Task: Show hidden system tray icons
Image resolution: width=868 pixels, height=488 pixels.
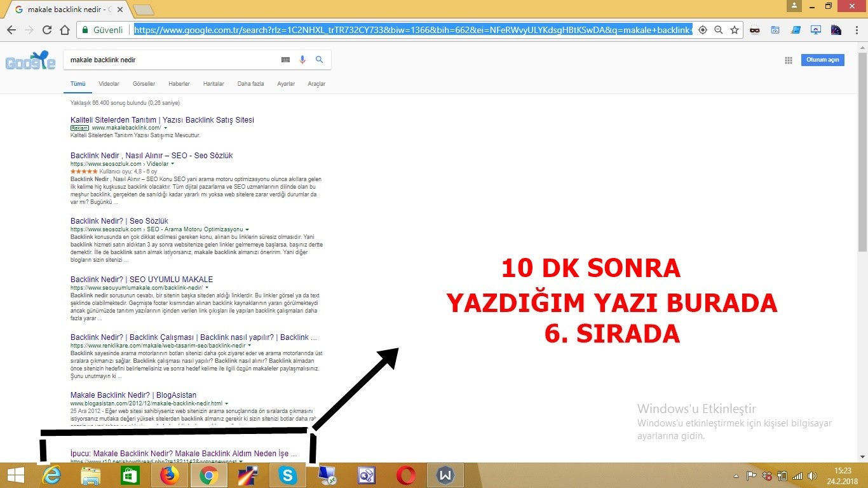Action: point(736,475)
